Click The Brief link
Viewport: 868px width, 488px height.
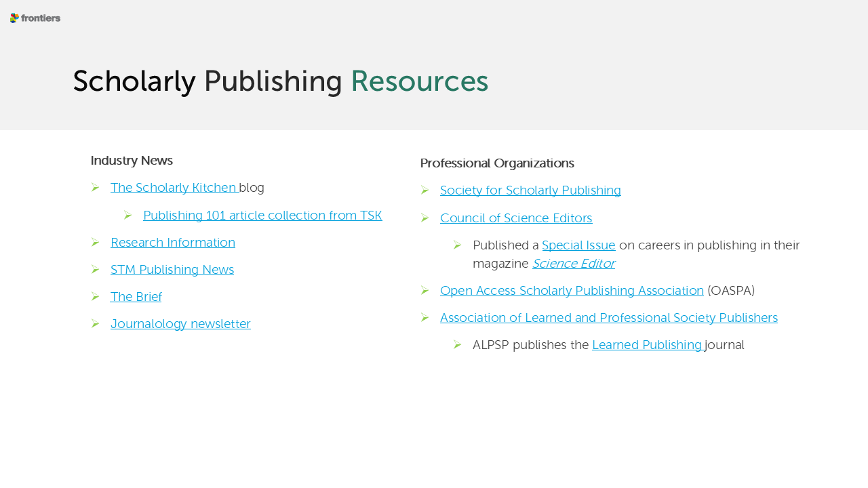tap(136, 297)
